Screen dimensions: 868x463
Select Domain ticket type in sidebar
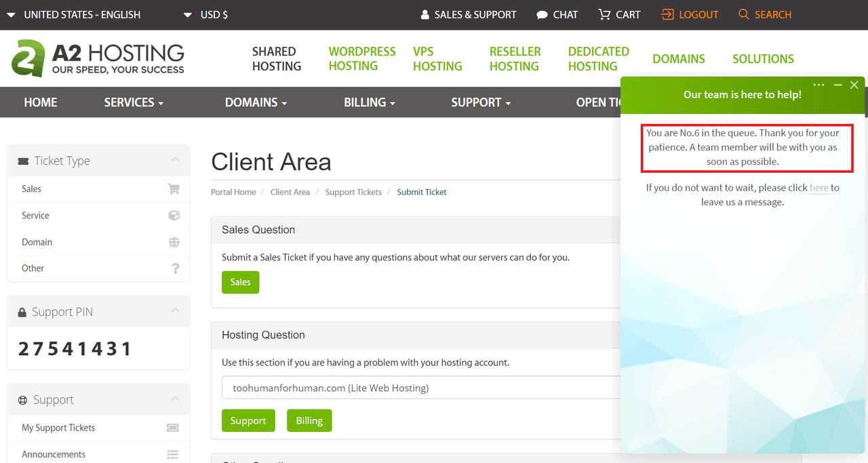[x=98, y=242]
